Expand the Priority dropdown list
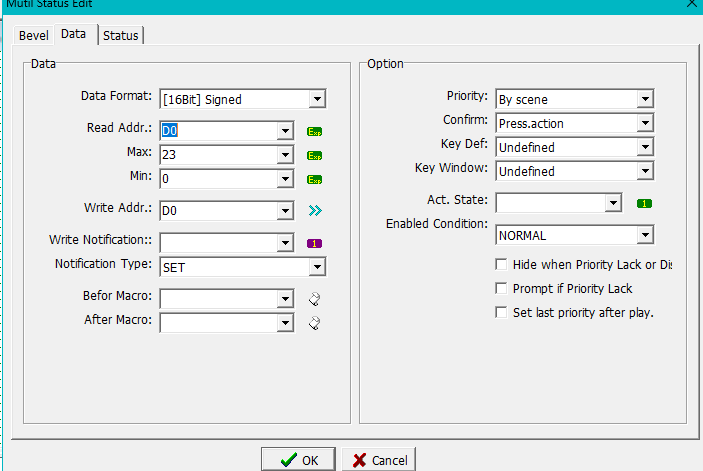The image size is (703, 471). pos(644,99)
